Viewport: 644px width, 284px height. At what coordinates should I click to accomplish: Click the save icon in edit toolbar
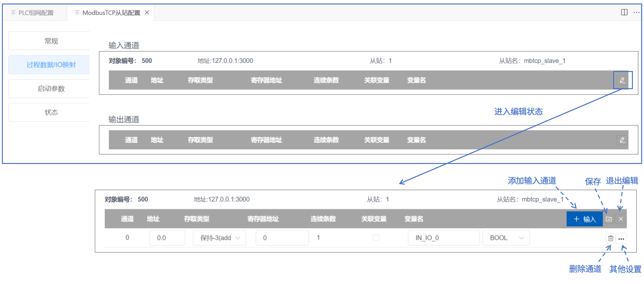609,219
